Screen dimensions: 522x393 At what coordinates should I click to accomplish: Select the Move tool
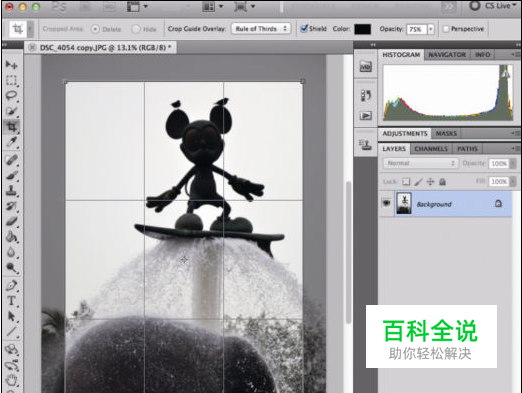[x=11, y=65]
